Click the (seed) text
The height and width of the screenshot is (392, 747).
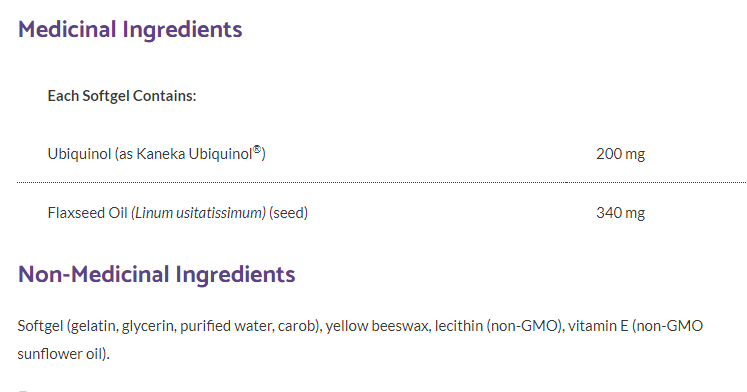(x=288, y=212)
